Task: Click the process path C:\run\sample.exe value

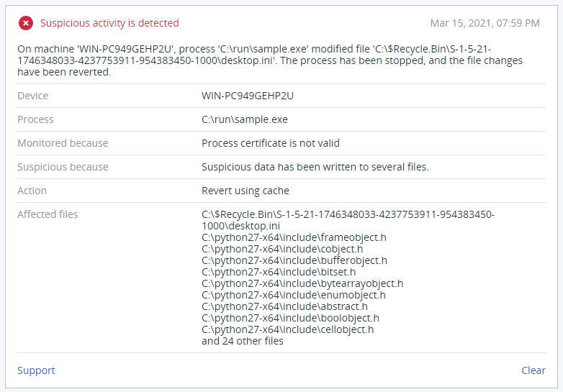Action: coord(245,119)
